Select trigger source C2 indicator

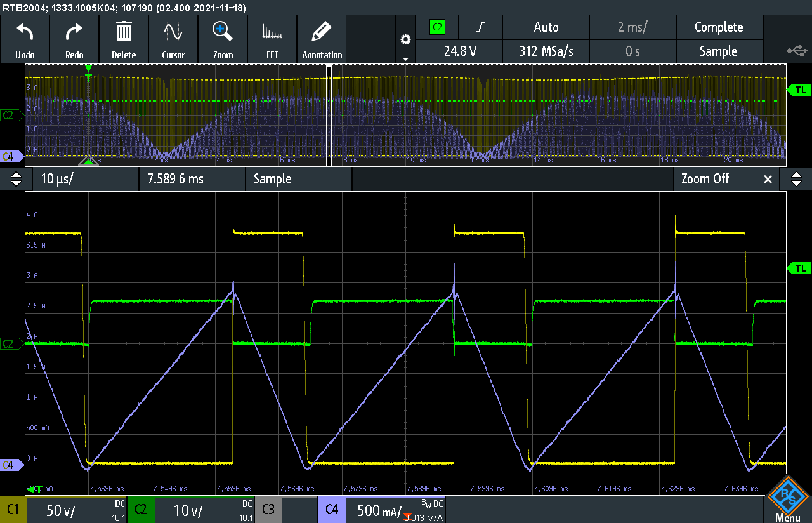pos(437,27)
